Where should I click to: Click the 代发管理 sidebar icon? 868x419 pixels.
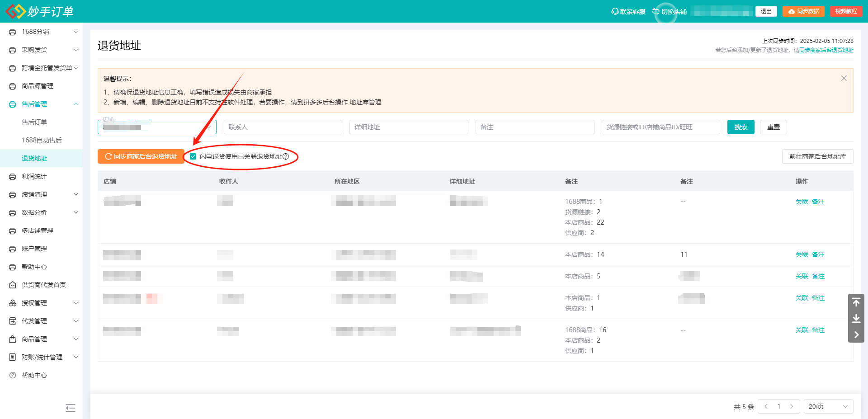coord(13,321)
